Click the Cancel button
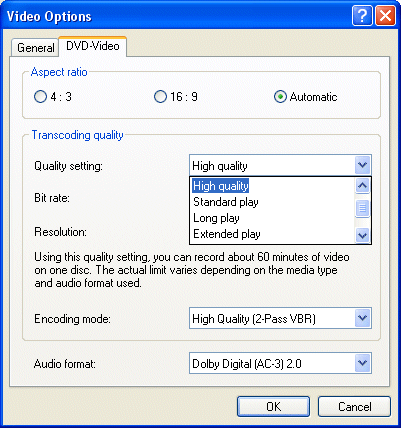This screenshot has width=401, height=428. tap(354, 406)
